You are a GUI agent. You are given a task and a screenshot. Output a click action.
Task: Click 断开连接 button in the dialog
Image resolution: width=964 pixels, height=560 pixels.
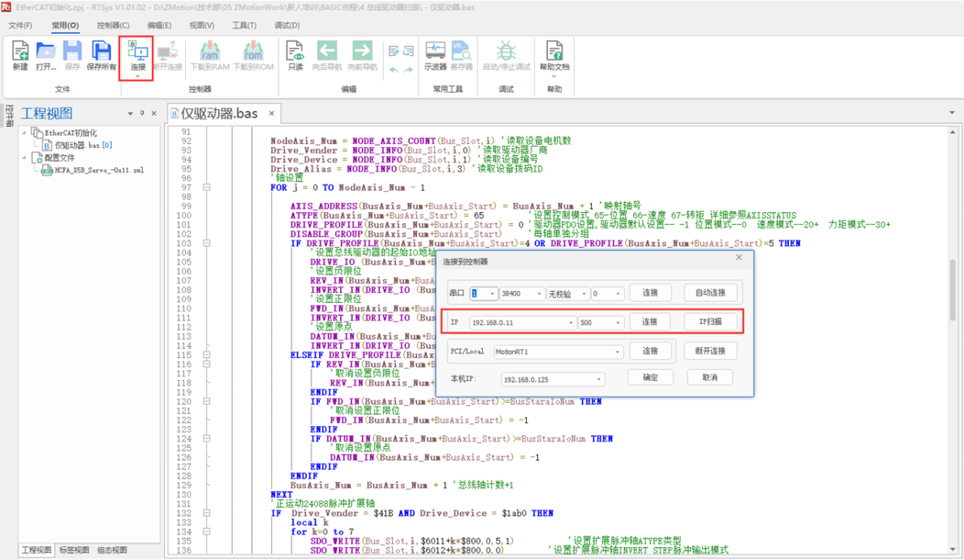(711, 351)
